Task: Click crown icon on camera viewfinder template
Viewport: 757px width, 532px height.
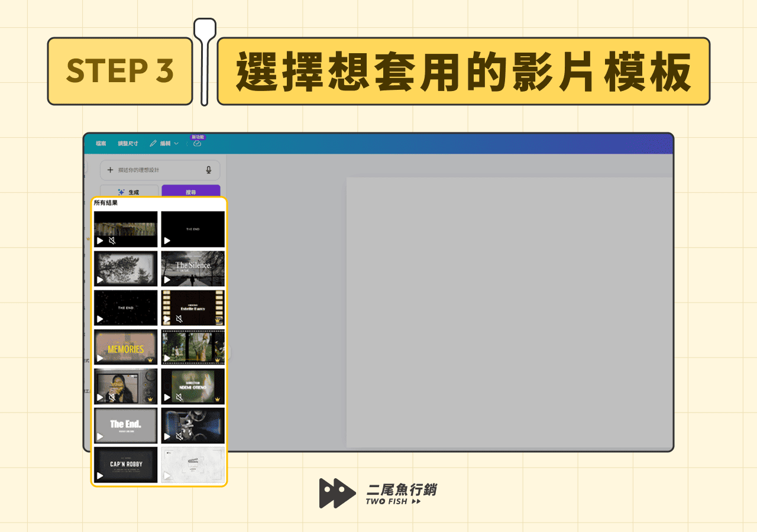Action: (x=150, y=398)
